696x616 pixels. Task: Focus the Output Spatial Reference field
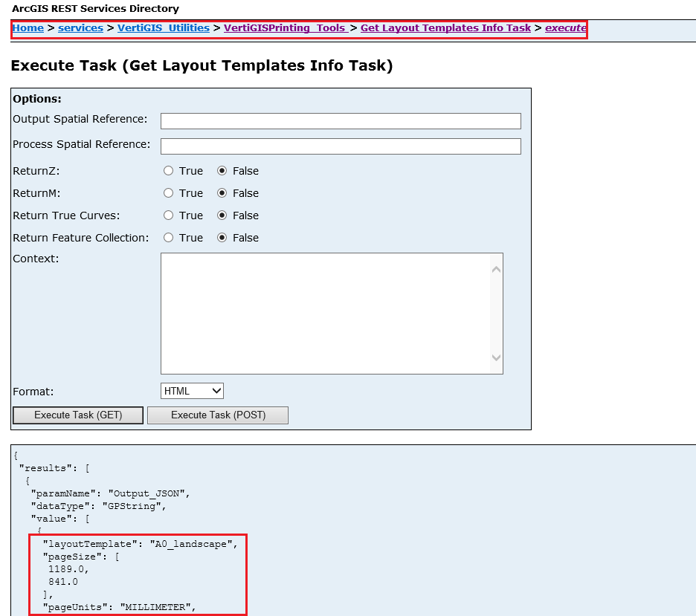point(340,120)
